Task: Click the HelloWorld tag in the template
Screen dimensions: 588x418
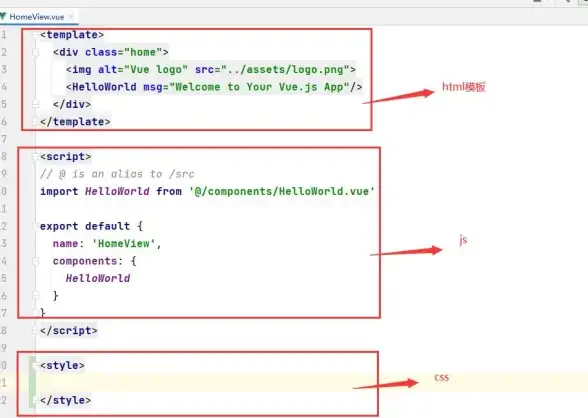Action: coord(104,87)
